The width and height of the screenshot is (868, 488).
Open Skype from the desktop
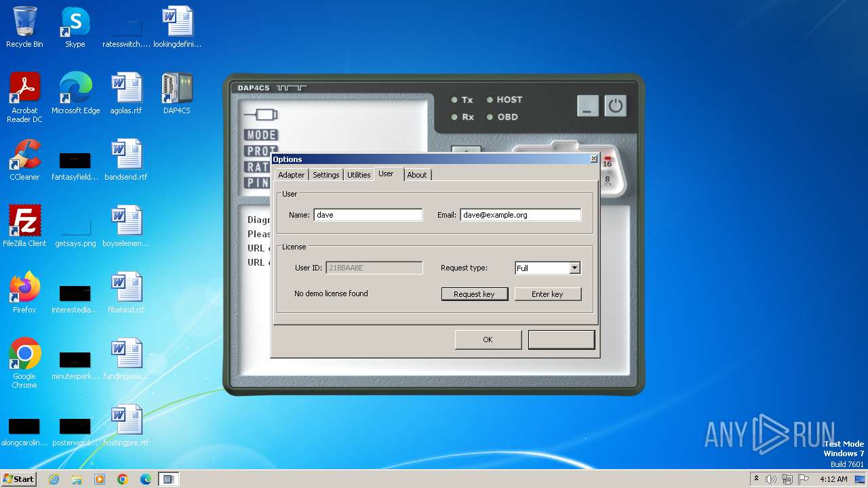(x=75, y=27)
